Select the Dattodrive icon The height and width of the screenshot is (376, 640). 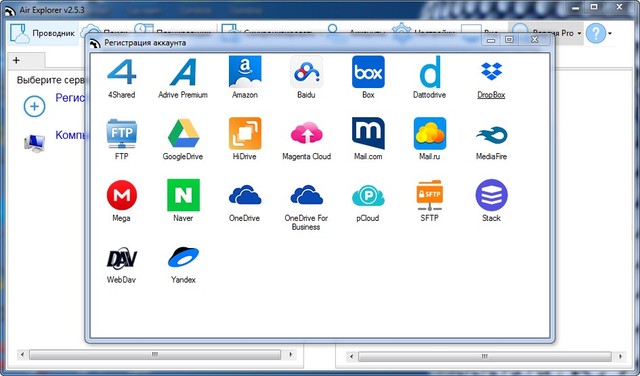pyautogui.click(x=429, y=72)
